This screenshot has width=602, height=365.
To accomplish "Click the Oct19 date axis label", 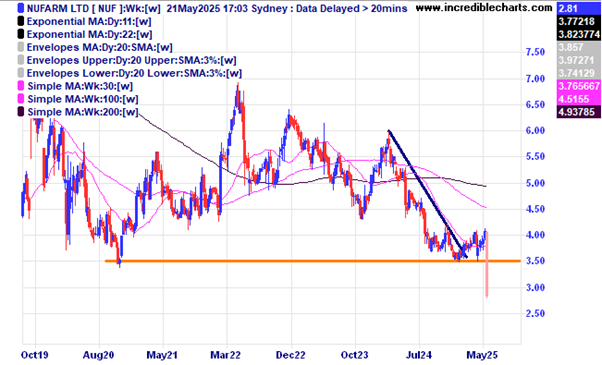I will (35, 355).
